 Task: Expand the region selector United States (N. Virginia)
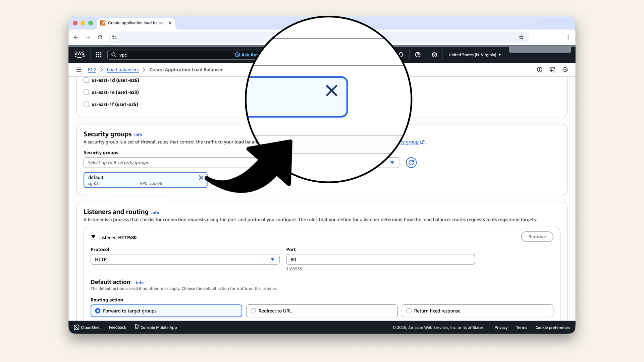475,55
